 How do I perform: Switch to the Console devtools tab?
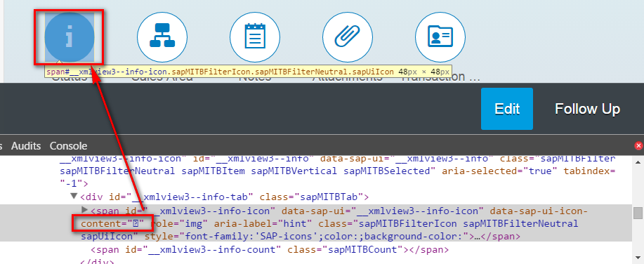(x=68, y=146)
